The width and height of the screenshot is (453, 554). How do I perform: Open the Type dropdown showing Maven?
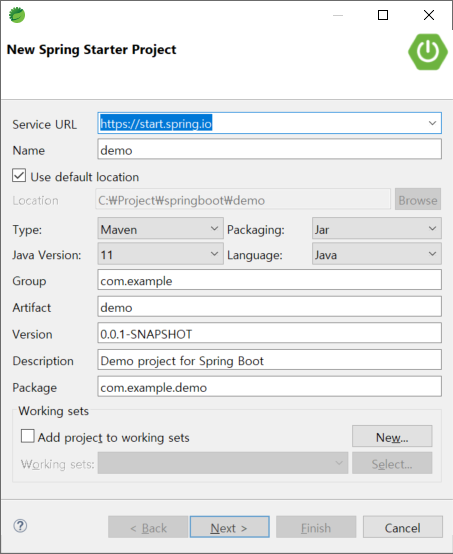pos(160,229)
